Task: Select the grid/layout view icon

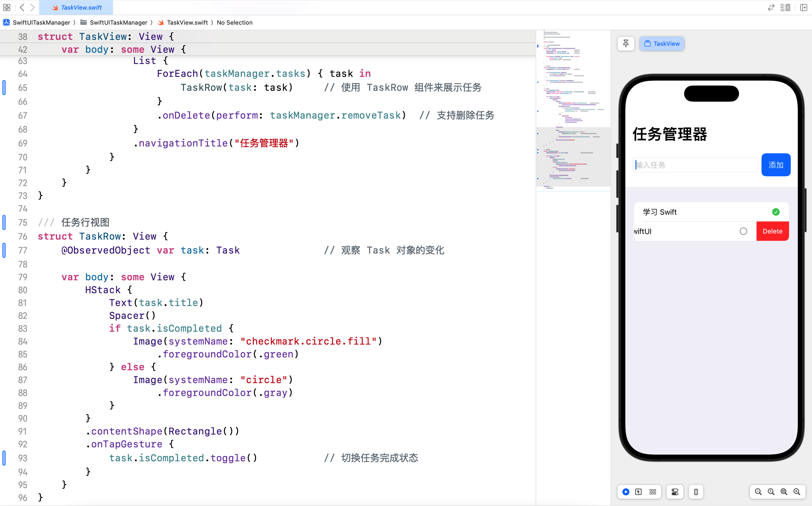Action: pyautogui.click(x=653, y=492)
